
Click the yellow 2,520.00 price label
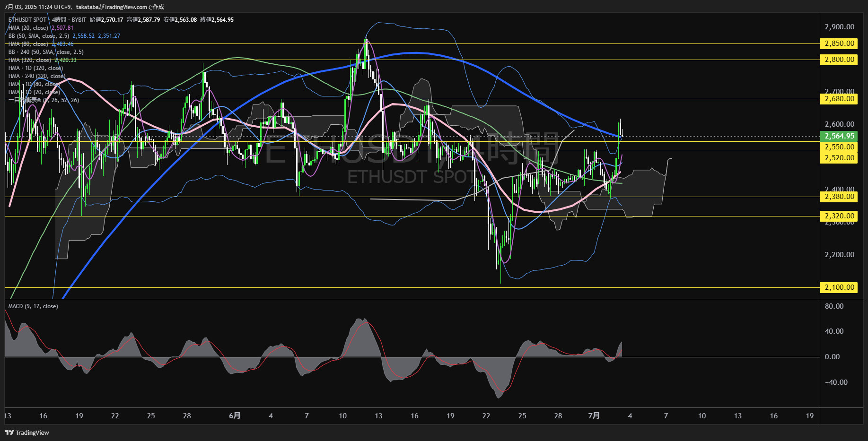coord(839,158)
